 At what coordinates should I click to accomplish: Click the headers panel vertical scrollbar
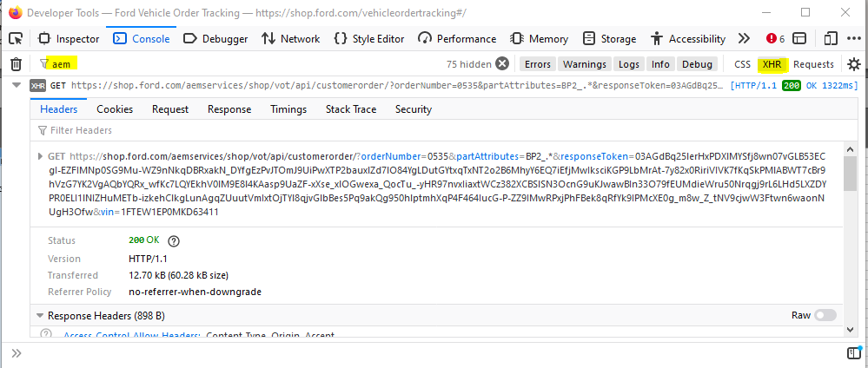[x=849, y=174]
